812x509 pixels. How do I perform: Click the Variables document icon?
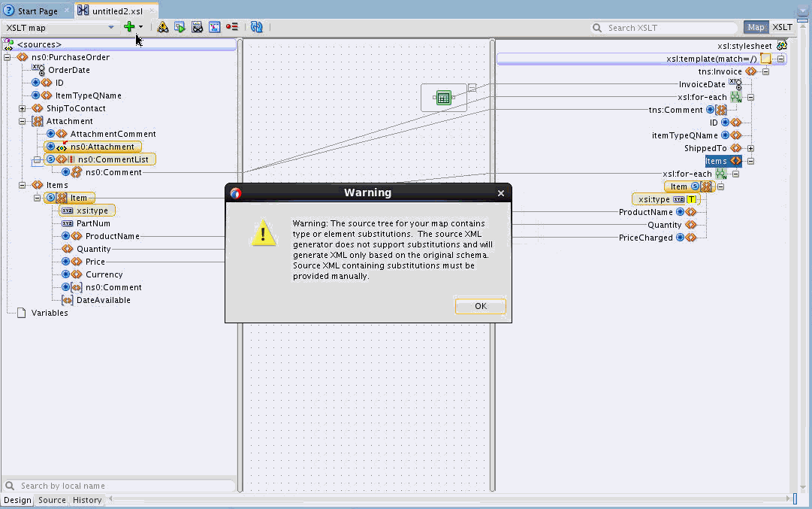tap(21, 313)
